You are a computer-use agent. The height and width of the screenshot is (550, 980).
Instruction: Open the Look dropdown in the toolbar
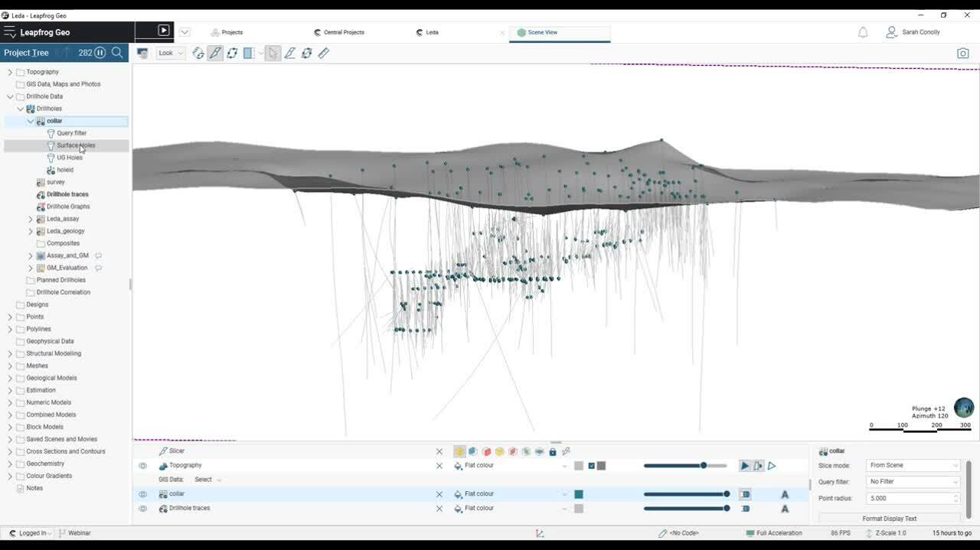click(x=170, y=53)
